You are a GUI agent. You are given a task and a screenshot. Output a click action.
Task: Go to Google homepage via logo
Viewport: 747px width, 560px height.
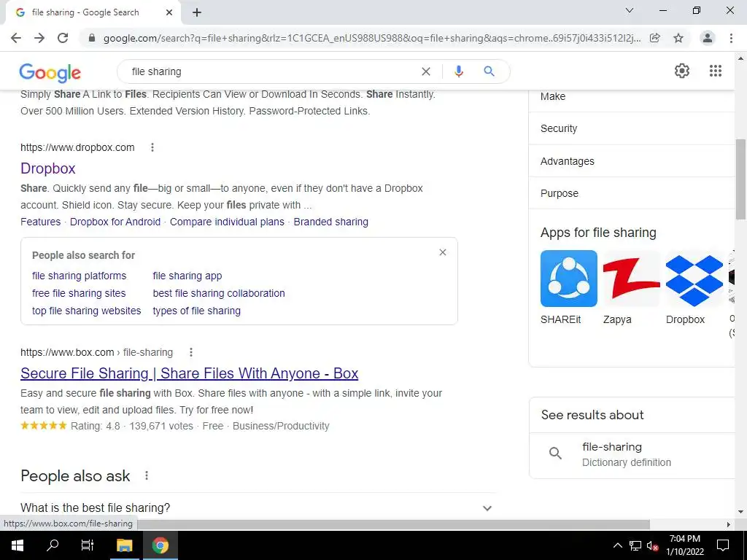pos(50,73)
